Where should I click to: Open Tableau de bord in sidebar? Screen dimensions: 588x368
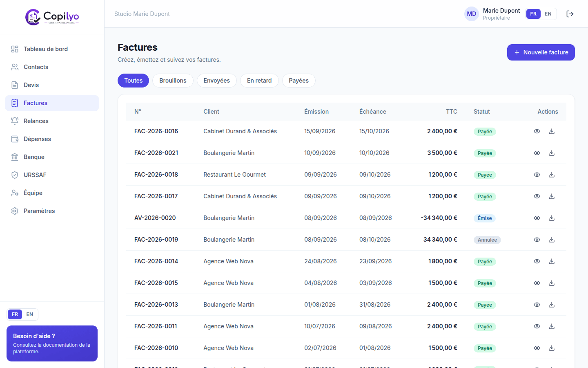[x=52, y=49]
